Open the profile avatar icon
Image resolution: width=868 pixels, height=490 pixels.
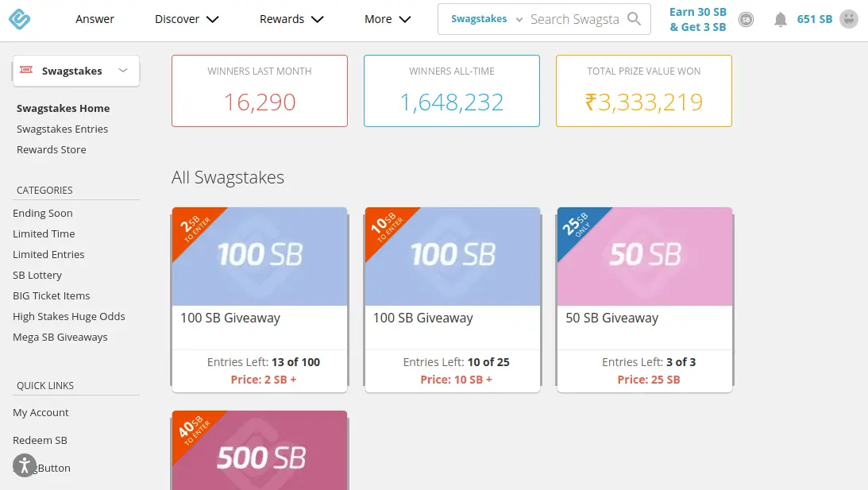click(x=849, y=19)
